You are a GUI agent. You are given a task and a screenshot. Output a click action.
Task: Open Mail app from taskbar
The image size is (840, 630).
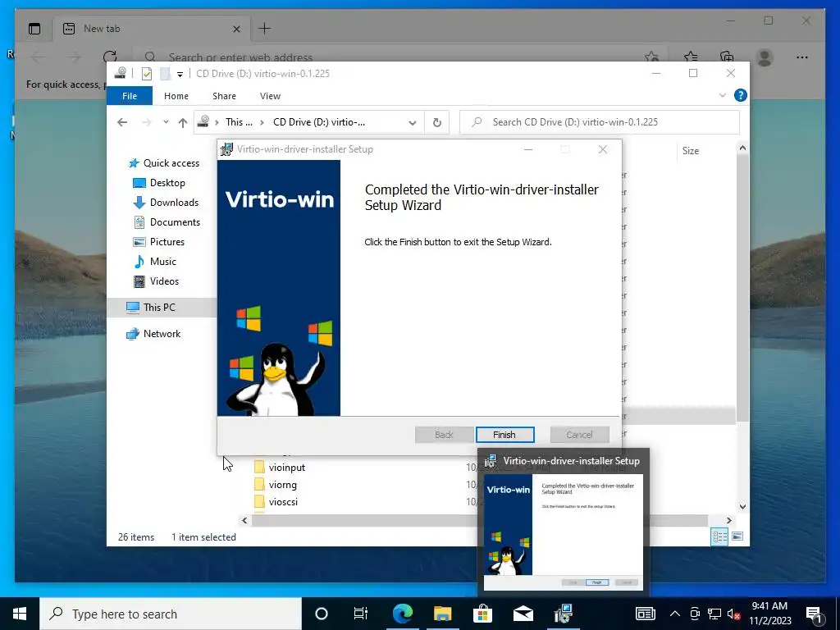point(523,614)
